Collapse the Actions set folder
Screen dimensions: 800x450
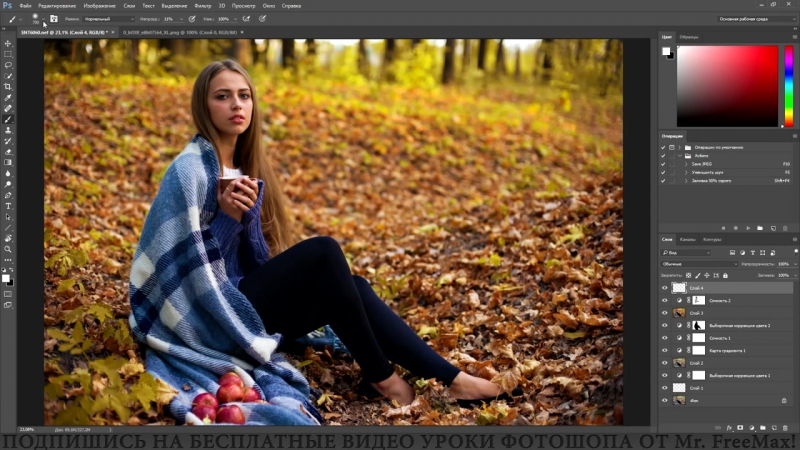tap(680, 156)
